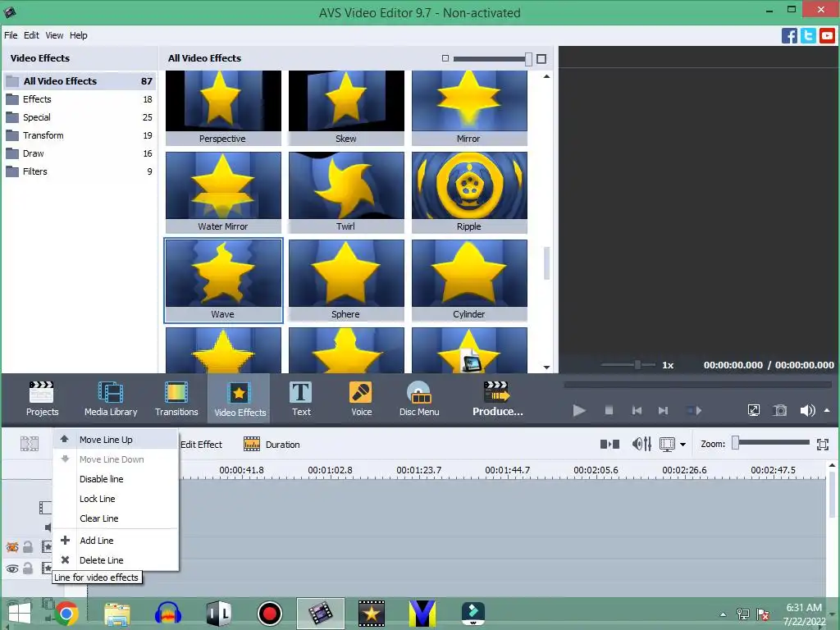Open the Text section
Screen dimensions: 840x630
pos(301,399)
